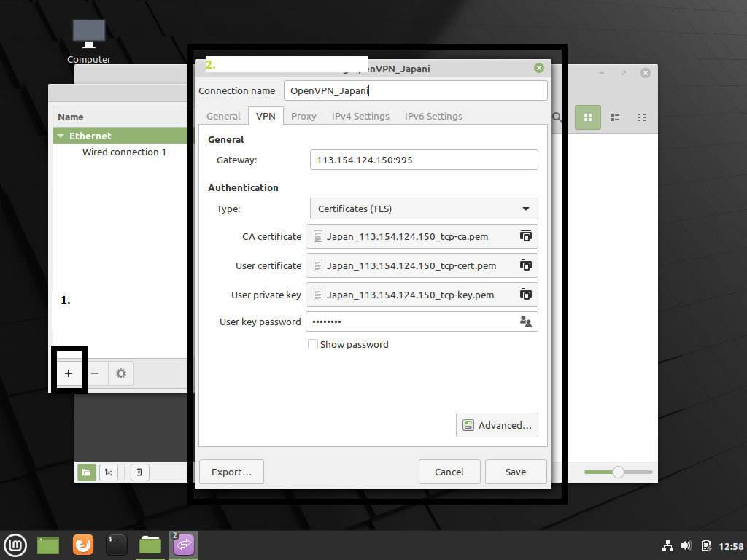Switch to the General tab
The width and height of the screenshot is (747, 560).
(223, 116)
